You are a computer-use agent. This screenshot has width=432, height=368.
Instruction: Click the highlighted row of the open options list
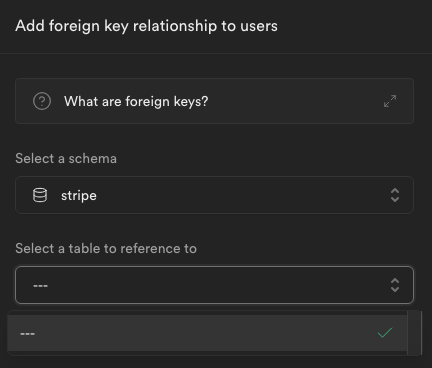(207, 333)
